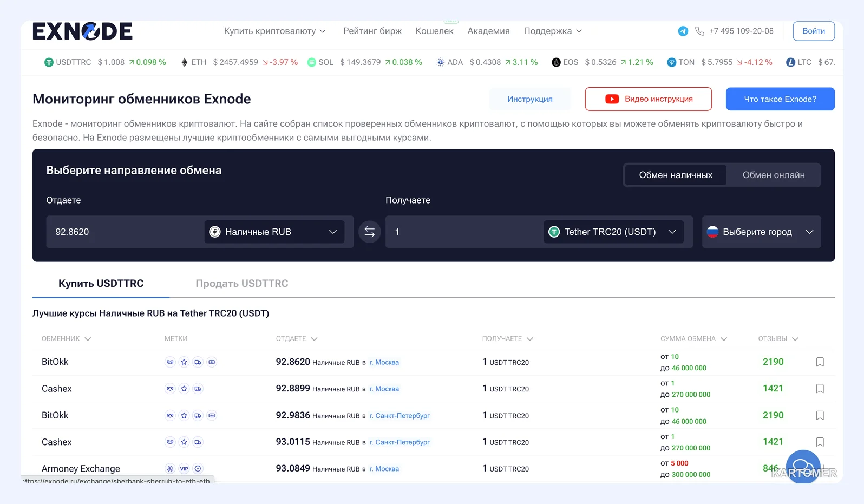The height and width of the screenshot is (504, 864).
Task: Click USDTTRC ticker coin icon
Action: point(49,62)
